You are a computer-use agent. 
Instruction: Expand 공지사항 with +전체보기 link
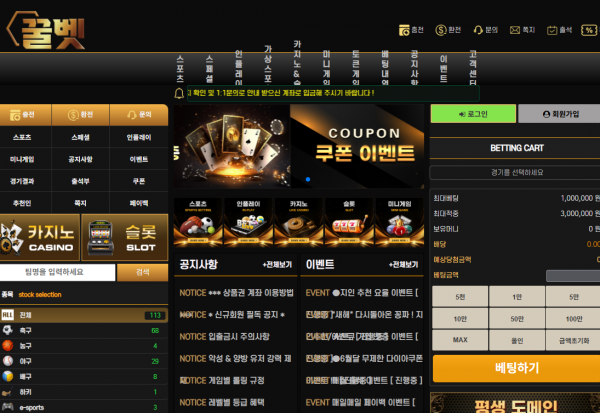pyautogui.click(x=277, y=265)
